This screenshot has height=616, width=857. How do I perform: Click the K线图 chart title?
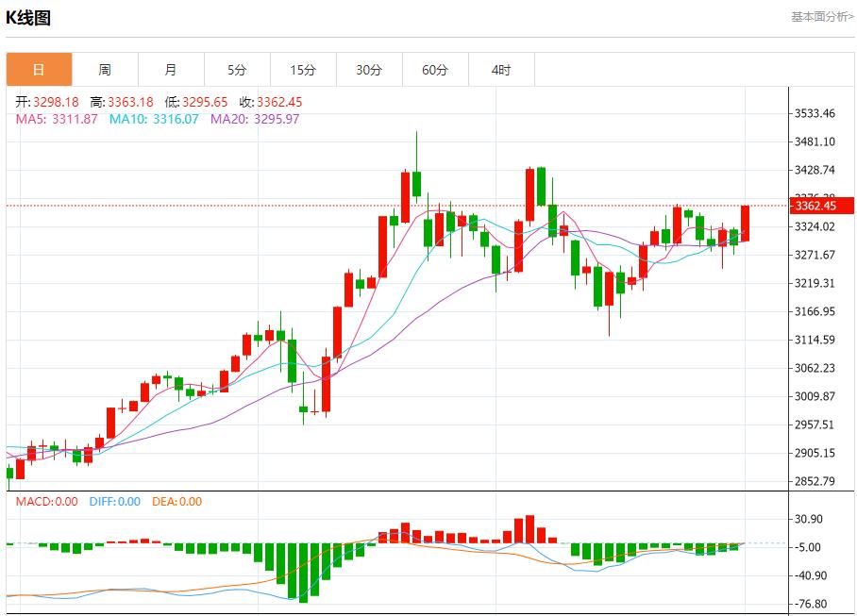[x=29, y=15]
